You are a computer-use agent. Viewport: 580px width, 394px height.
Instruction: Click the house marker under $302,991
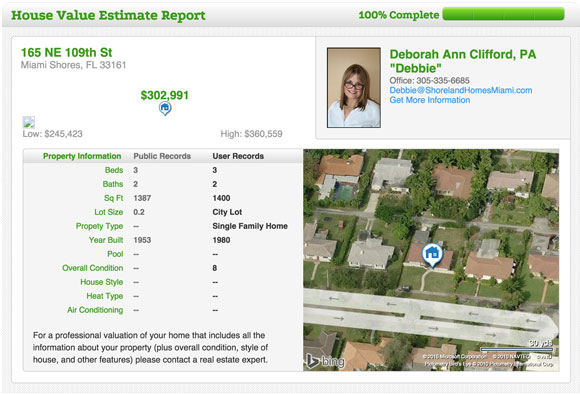pyautogui.click(x=165, y=108)
